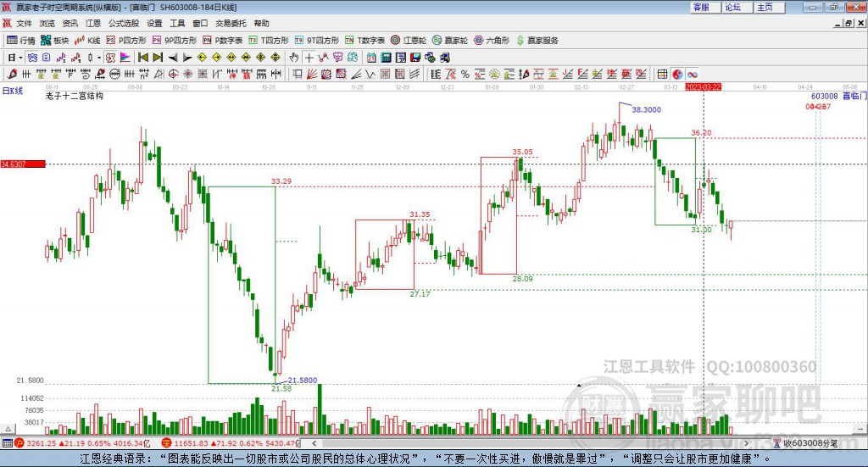Switch to the K线 chart view
The height and width of the screenshot is (467, 868).
[x=87, y=41]
